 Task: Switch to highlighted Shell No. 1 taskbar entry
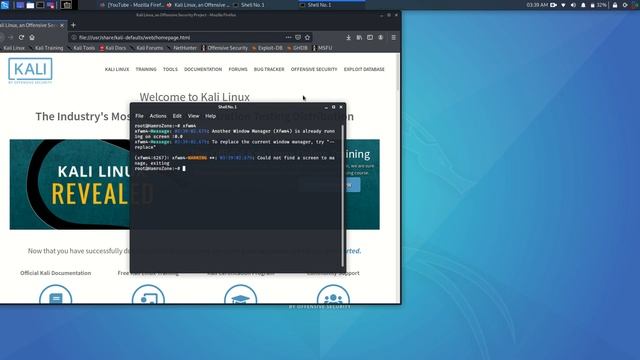click(331, 5)
